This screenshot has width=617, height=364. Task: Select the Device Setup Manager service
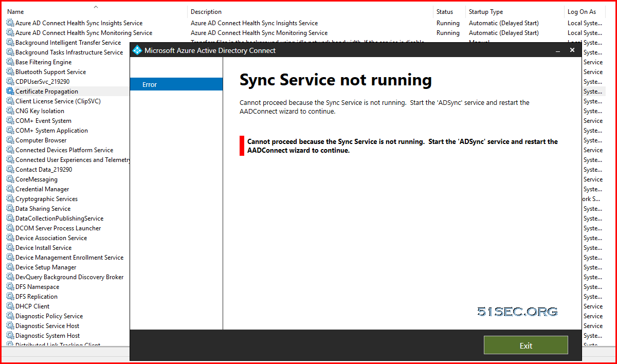click(x=46, y=267)
